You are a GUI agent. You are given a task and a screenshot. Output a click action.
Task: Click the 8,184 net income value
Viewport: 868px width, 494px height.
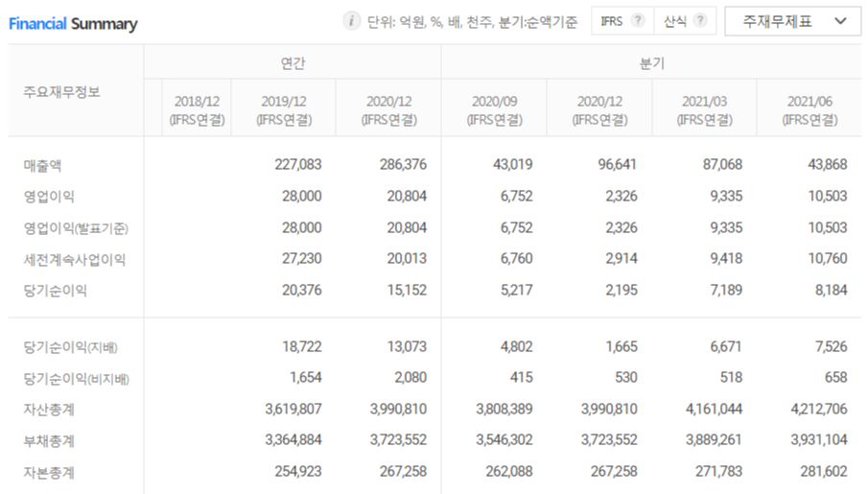(x=831, y=291)
